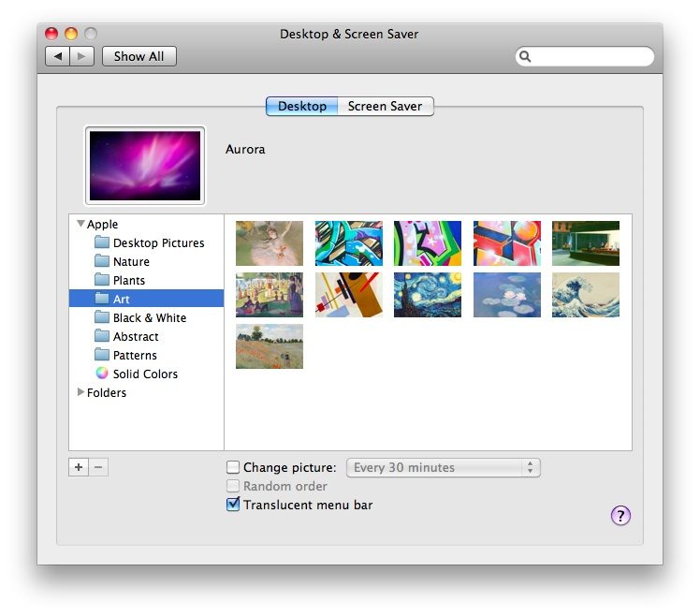
Task: Click the Aurora picture name label
Action: point(245,149)
